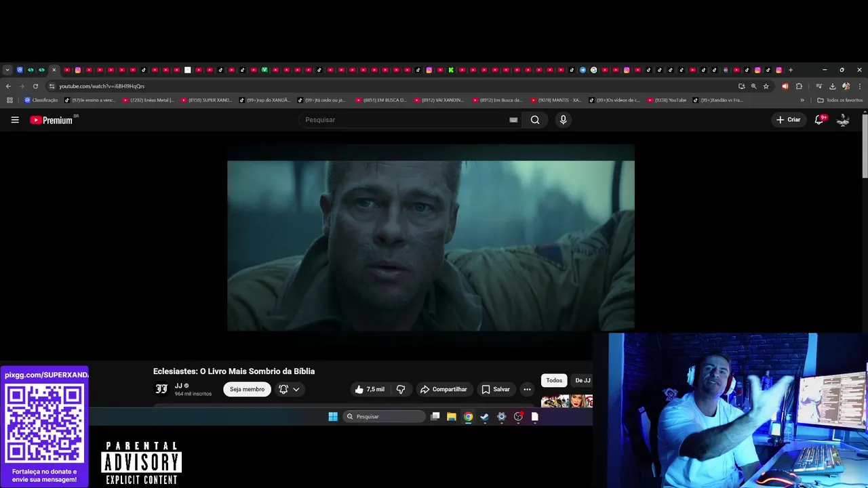Viewport: 868px width, 488px height.
Task: Open Chrome downloads icon
Action: [x=832, y=86]
